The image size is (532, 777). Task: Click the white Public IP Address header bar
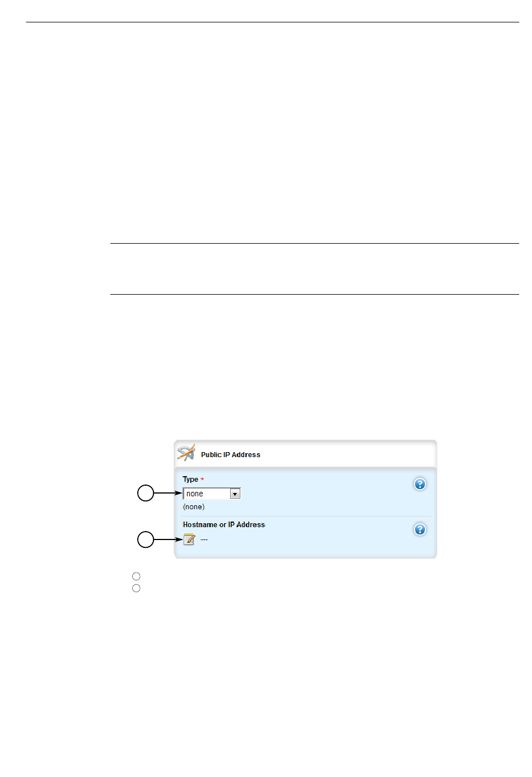(306, 454)
